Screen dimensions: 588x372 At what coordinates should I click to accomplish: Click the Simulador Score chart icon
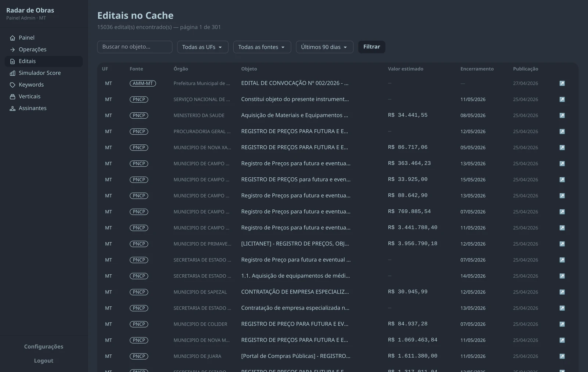pyautogui.click(x=12, y=73)
